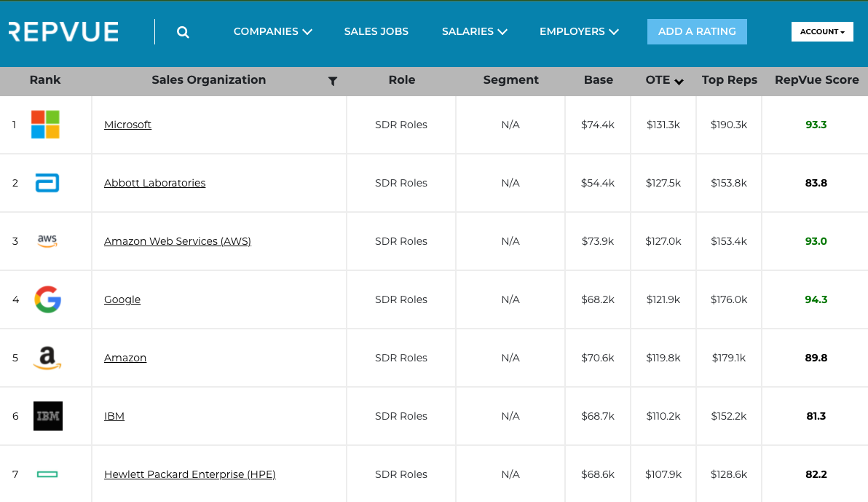Click Microsoft's OTE value $131.3k
This screenshot has width=868, height=502.
coord(663,125)
